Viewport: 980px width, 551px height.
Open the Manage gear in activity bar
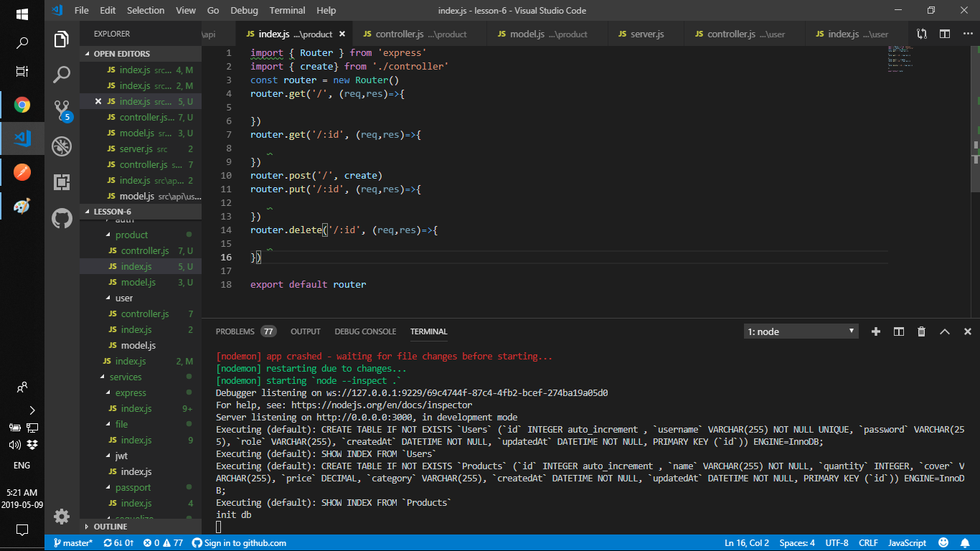coord(62,517)
